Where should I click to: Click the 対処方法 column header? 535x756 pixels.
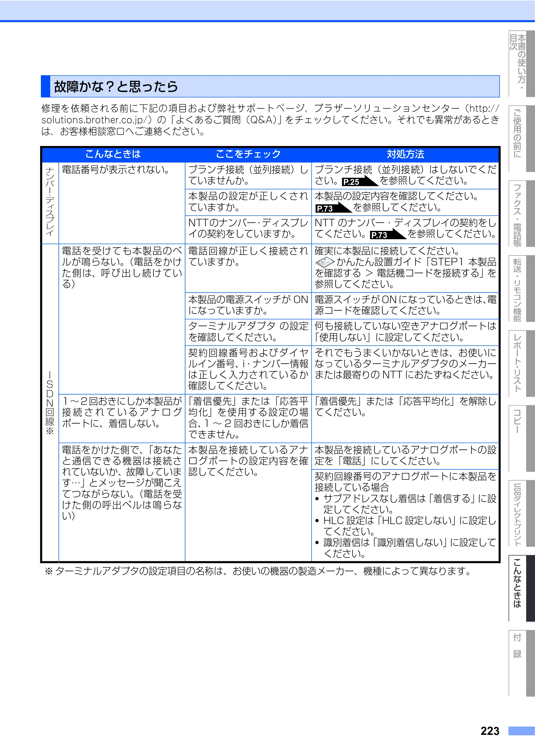(405, 154)
